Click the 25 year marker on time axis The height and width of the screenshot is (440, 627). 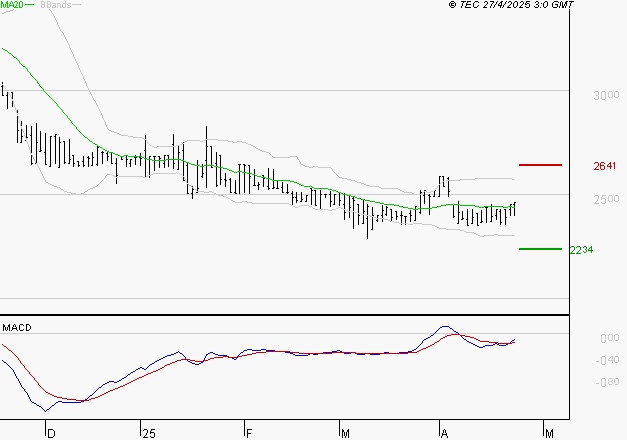(148, 432)
